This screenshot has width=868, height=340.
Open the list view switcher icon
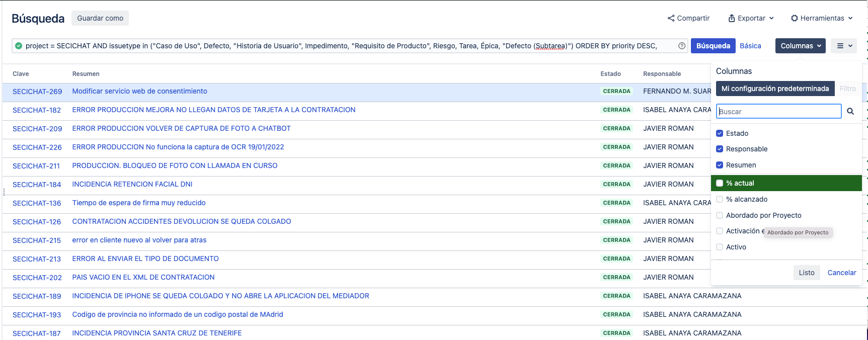844,46
